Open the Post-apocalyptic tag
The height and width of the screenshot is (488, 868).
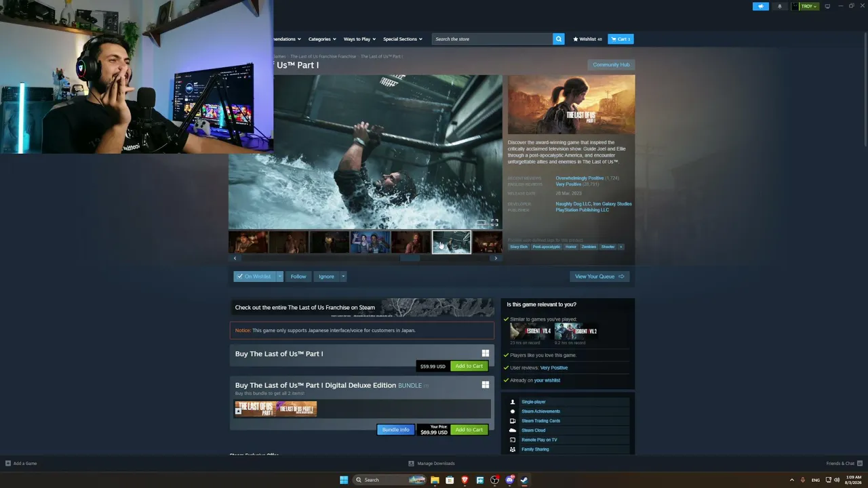(547, 247)
